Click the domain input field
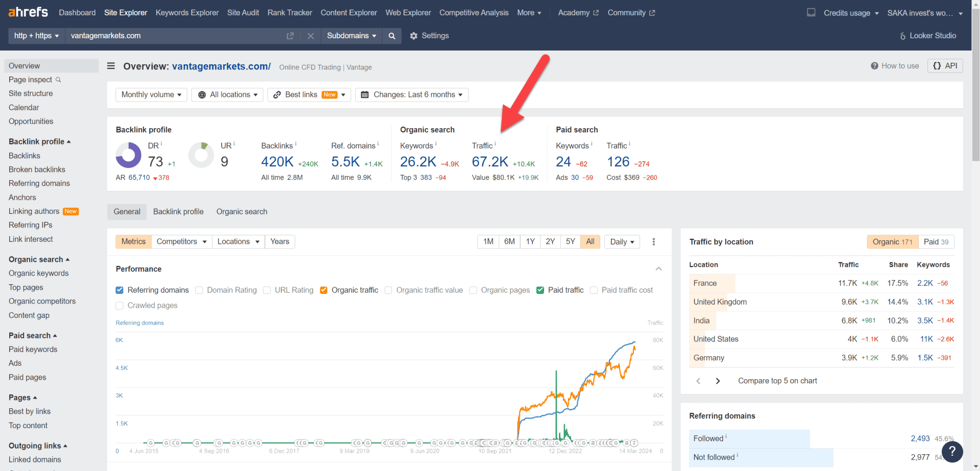Image resolution: width=980 pixels, height=471 pixels. coord(176,36)
